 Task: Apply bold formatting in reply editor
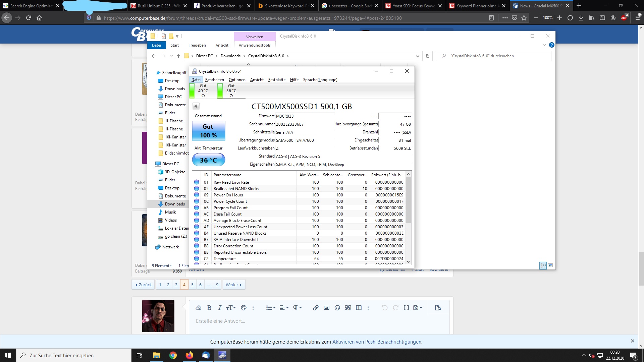pyautogui.click(x=209, y=308)
